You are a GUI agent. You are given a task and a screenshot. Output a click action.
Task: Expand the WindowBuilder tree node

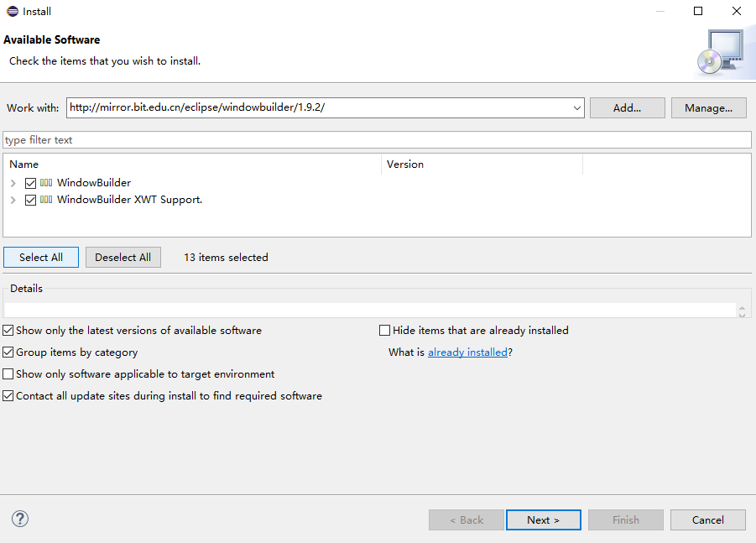coord(13,183)
